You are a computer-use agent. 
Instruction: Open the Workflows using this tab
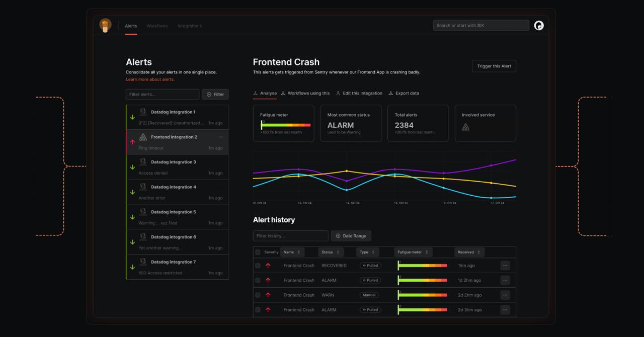[x=305, y=93]
